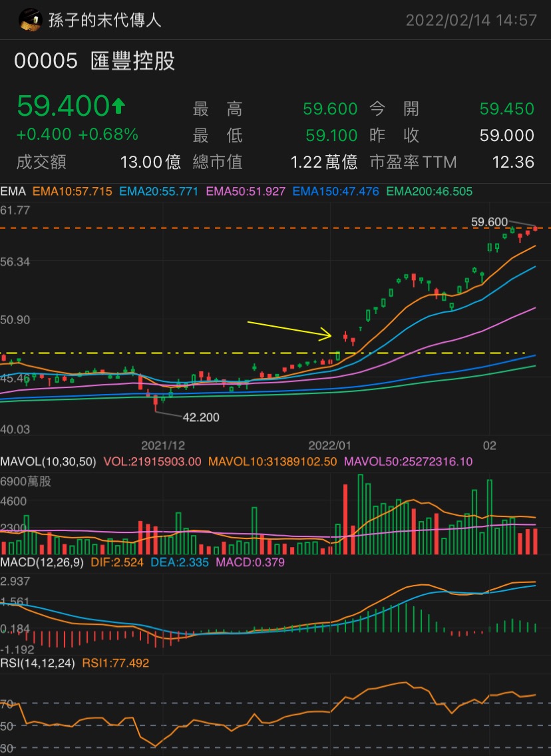Image resolution: width=551 pixels, height=756 pixels.
Task: Open the MACD(12,26,9) indicator settings
Action: 41,562
